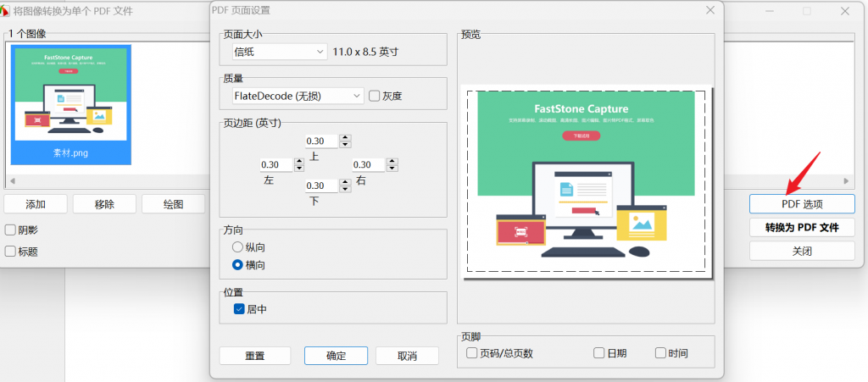Decrease the right margin (右) with down arrow
868x382 pixels.
(392, 169)
